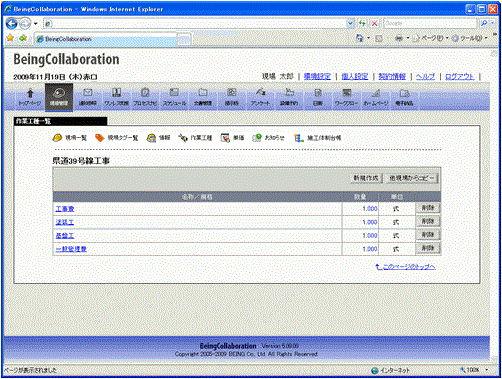Click the magnifier search icon
Image resolution: width=502 pixels, height=379 pixels.
(484, 23)
